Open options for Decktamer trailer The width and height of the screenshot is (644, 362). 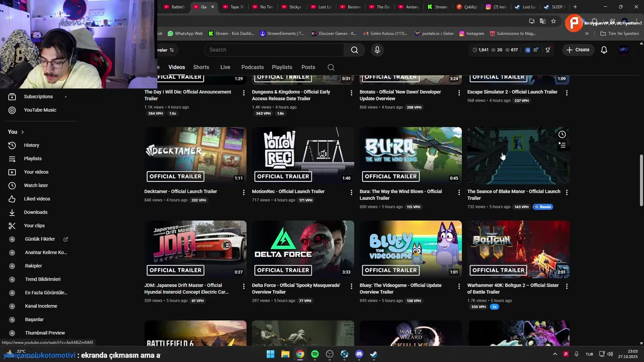(x=244, y=192)
